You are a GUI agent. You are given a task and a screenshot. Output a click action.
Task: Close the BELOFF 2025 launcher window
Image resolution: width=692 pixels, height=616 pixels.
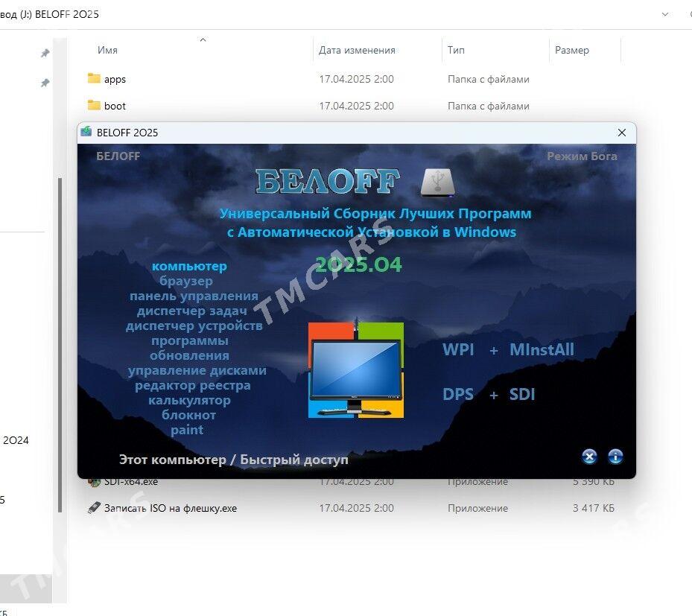(x=622, y=133)
